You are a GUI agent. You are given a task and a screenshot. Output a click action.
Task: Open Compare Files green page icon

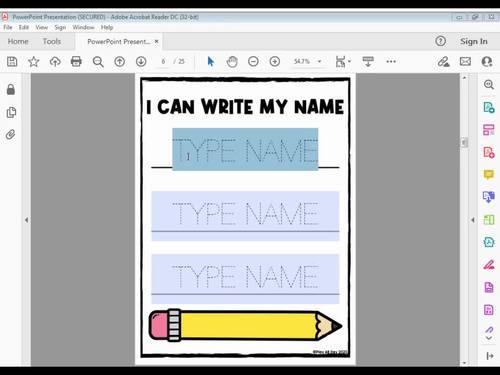tap(489, 220)
